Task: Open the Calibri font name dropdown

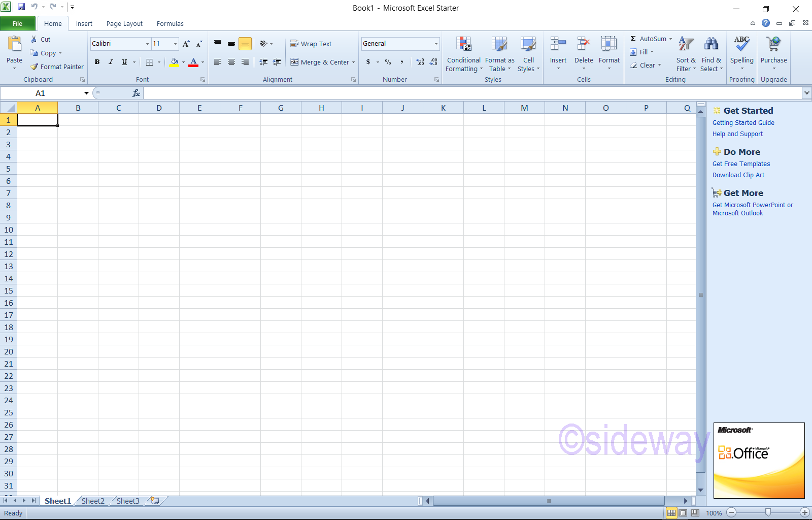Action: point(147,44)
